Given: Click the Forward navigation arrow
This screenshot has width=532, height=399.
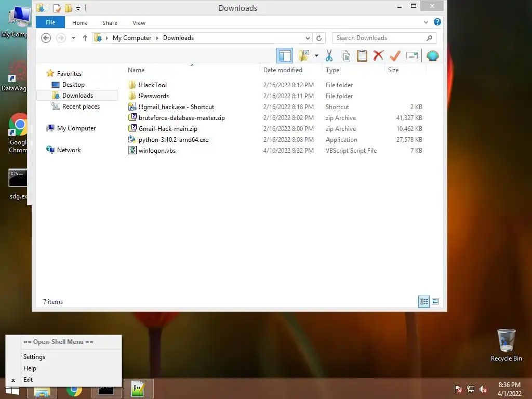Looking at the screenshot, I should click(61, 37).
